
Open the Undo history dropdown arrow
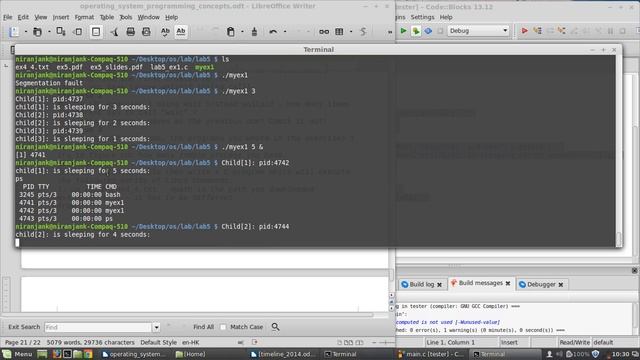(x=285, y=31)
